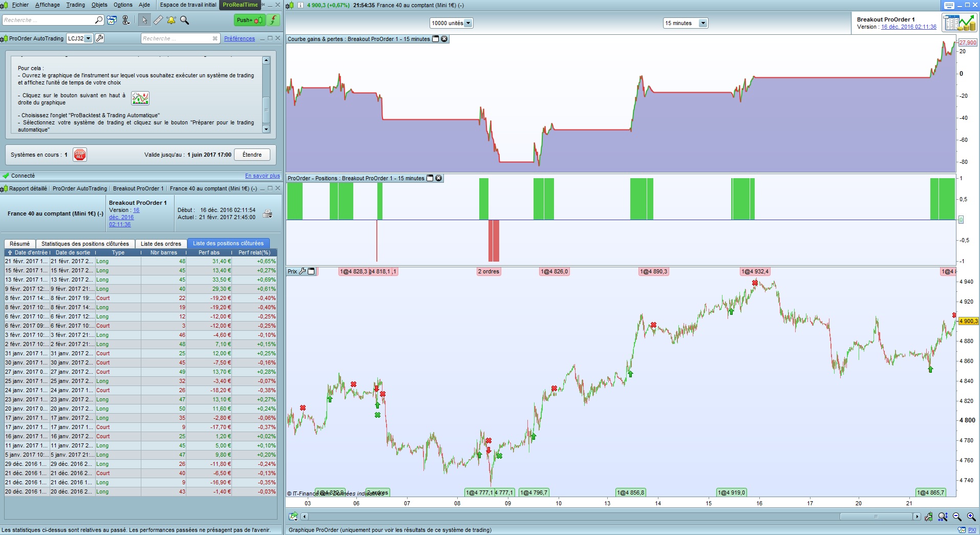
Task: Detach the Prix price panel
Action: pyautogui.click(x=311, y=271)
